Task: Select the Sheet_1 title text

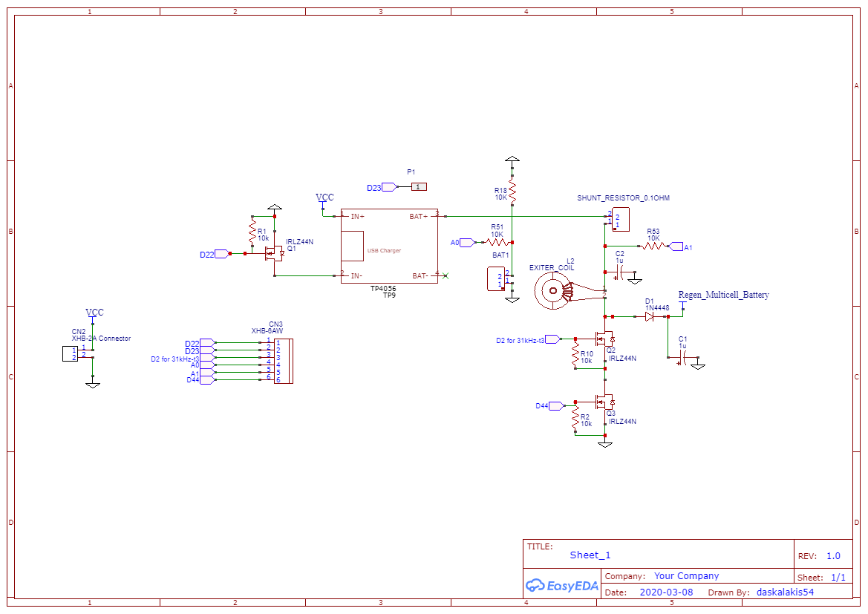Action: pos(590,555)
